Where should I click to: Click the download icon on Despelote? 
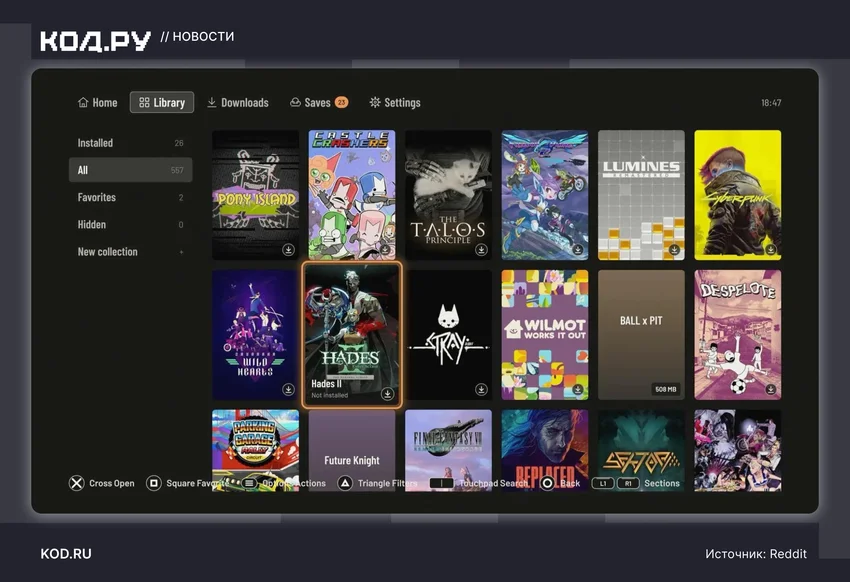(x=770, y=389)
